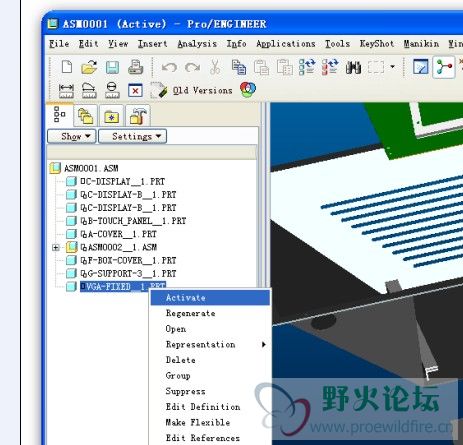This screenshot has height=445, width=463.
Task: Click the length measure icon
Action: pyautogui.click(x=89, y=90)
